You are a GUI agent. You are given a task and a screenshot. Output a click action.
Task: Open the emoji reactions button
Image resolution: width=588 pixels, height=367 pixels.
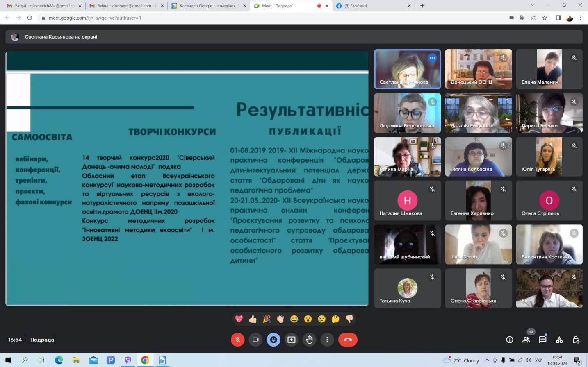click(273, 340)
